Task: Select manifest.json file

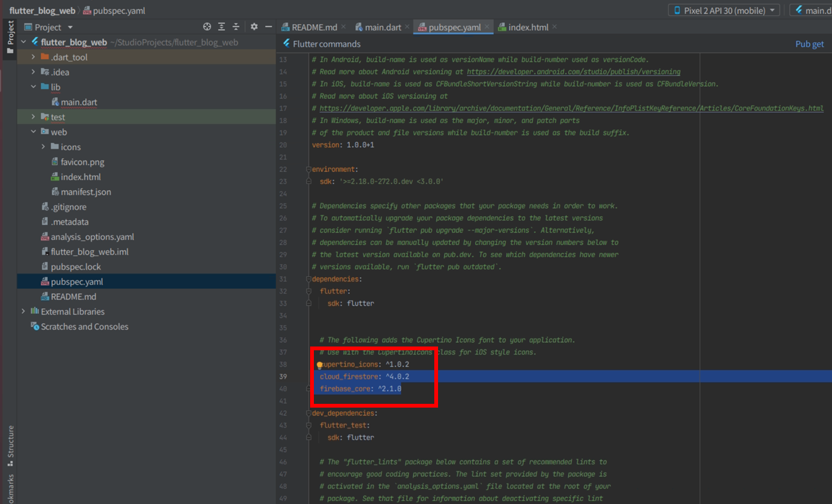Action: [x=86, y=192]
